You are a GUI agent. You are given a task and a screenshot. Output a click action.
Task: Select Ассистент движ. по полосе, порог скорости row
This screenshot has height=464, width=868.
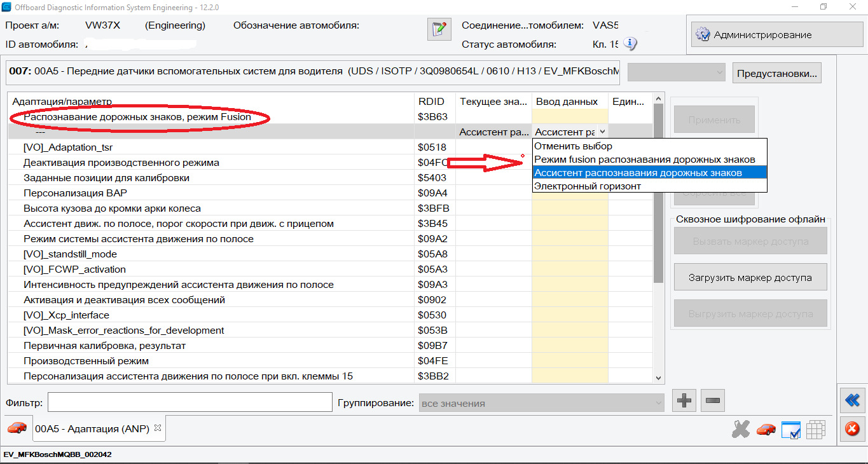331,223
